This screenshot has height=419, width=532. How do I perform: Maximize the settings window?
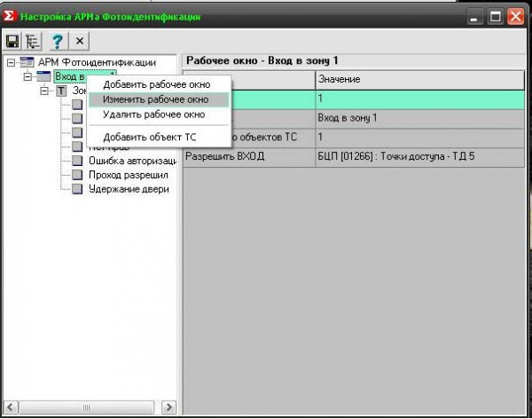coord(495,17)
